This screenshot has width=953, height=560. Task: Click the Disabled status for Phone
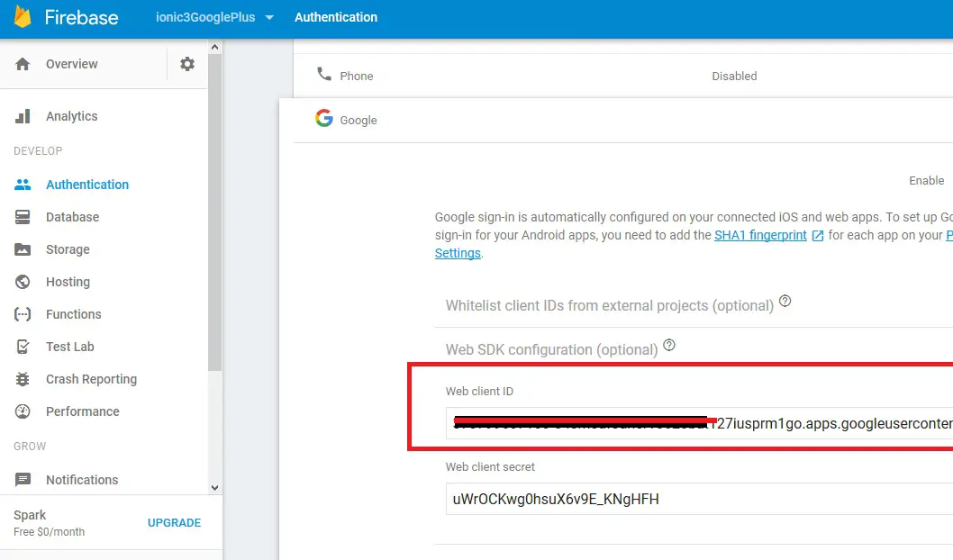click(x=734, y=76)
